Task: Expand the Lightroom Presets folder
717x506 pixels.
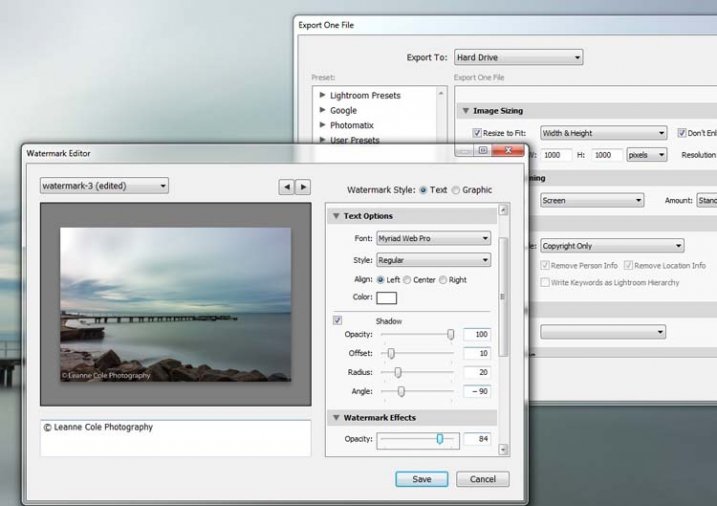Action: click(322, 96)
